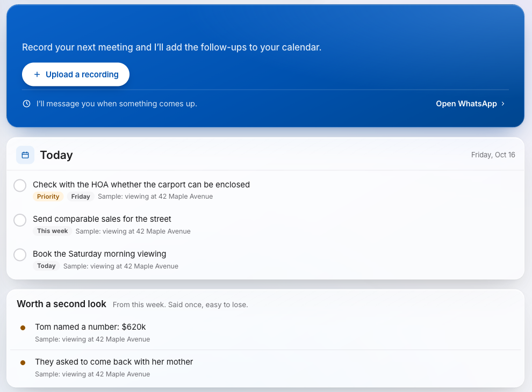
Task: Click the bullet dot beside the mother note
Action: 23,363
